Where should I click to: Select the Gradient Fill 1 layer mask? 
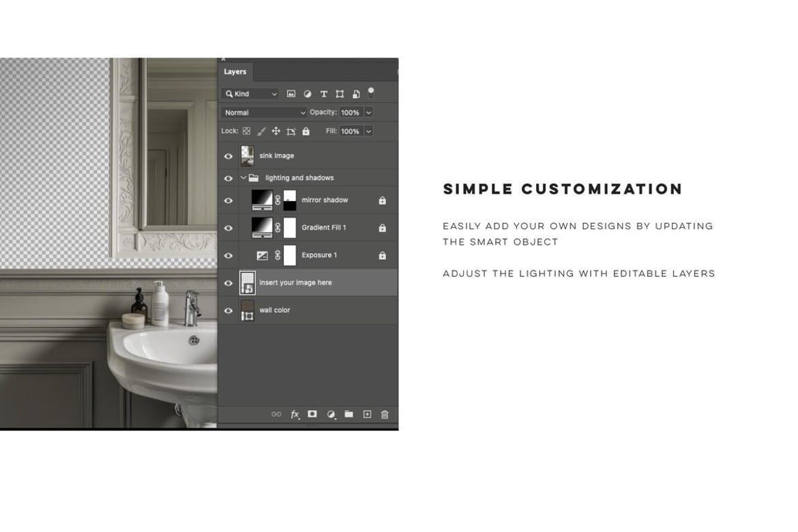coord(290,228)
